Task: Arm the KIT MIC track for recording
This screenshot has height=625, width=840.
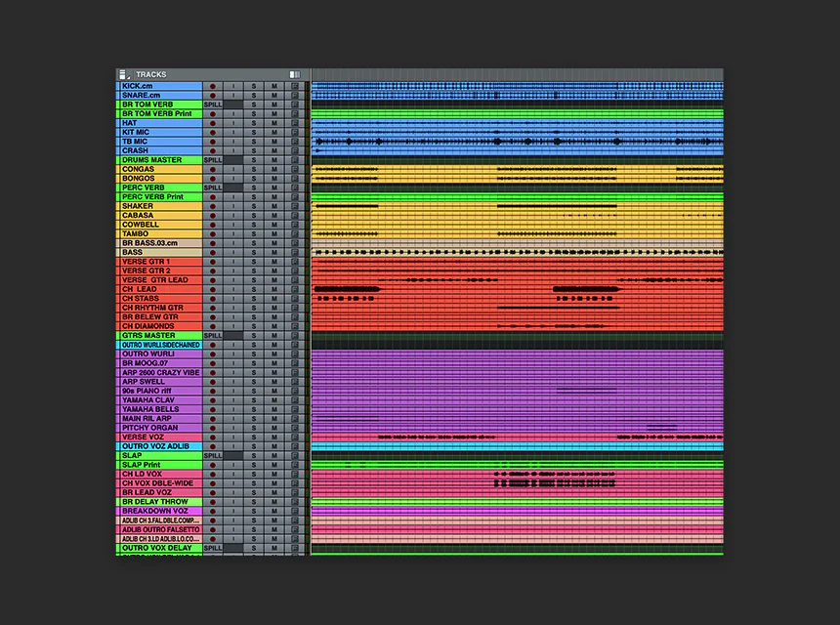Action: 213,132
